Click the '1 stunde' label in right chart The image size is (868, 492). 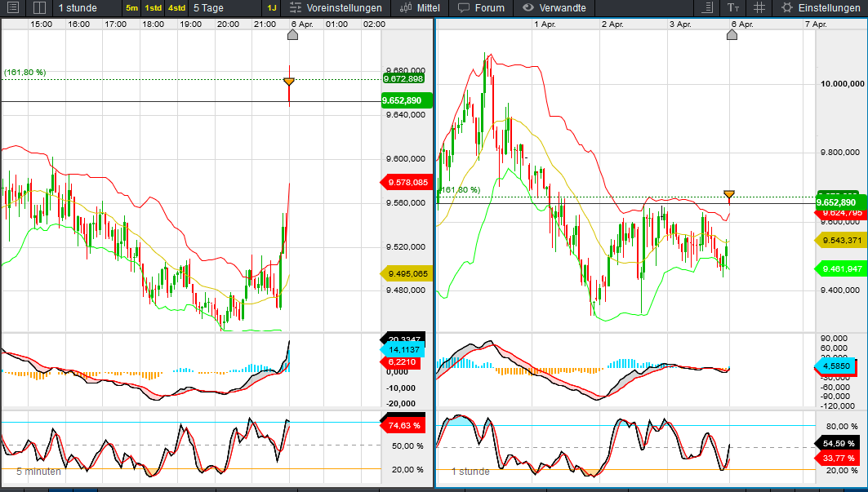(x=470, y=472)
